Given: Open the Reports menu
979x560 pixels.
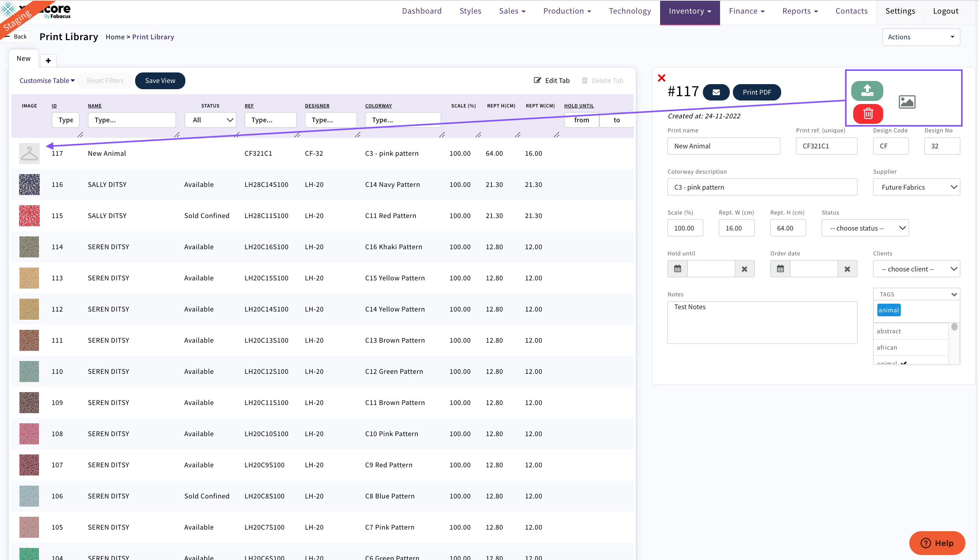Looking at the screenshot, I should coord(799,11).
